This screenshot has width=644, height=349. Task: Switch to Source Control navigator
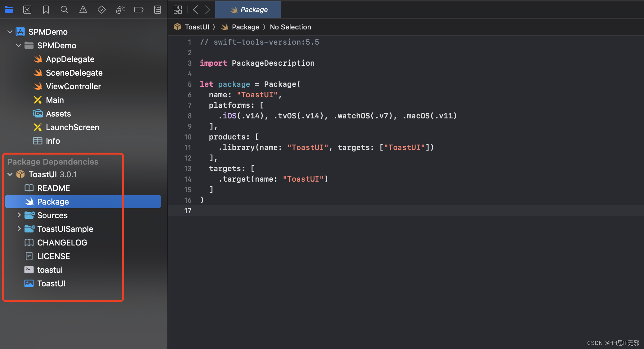coord(27,10)
